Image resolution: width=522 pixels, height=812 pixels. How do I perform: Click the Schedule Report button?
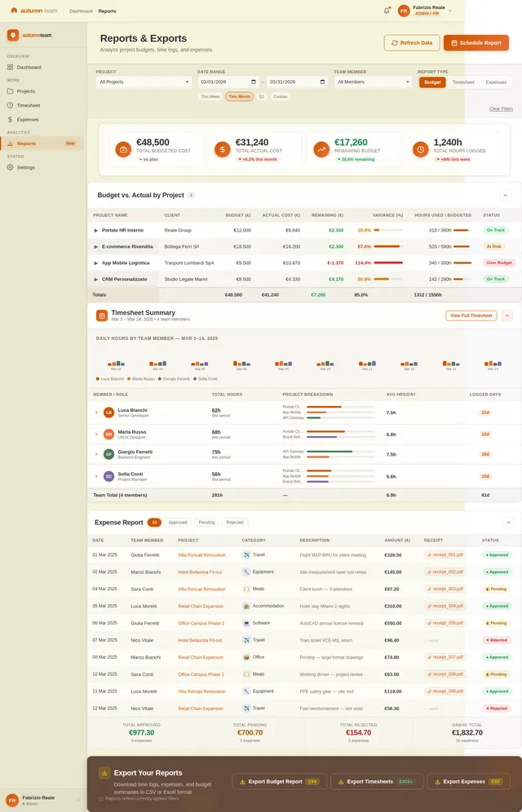point(476,42)
